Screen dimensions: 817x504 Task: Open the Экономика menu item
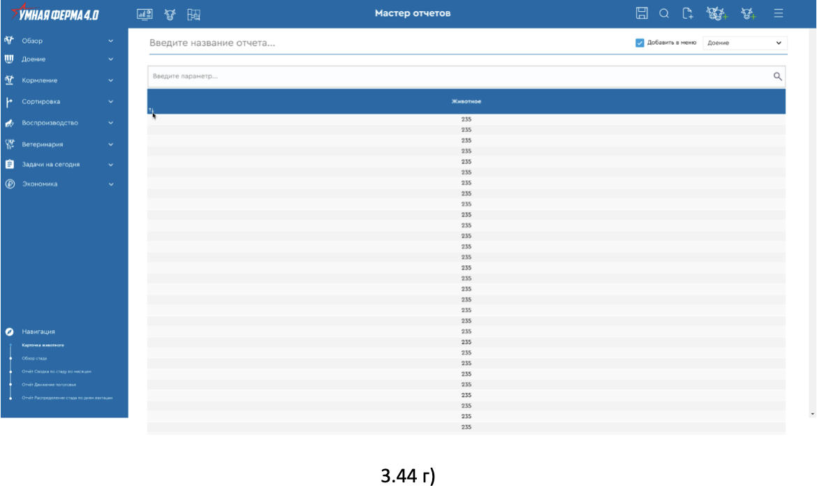tap(40, 184)
